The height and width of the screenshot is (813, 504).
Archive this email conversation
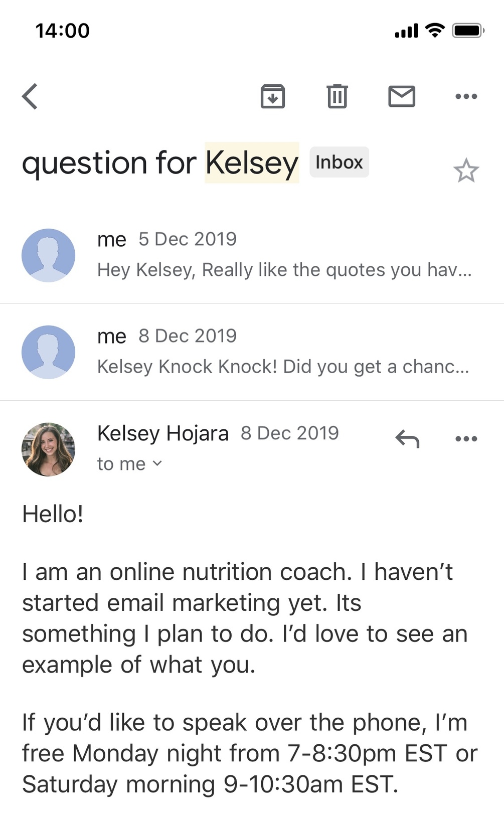click(273, 96)
